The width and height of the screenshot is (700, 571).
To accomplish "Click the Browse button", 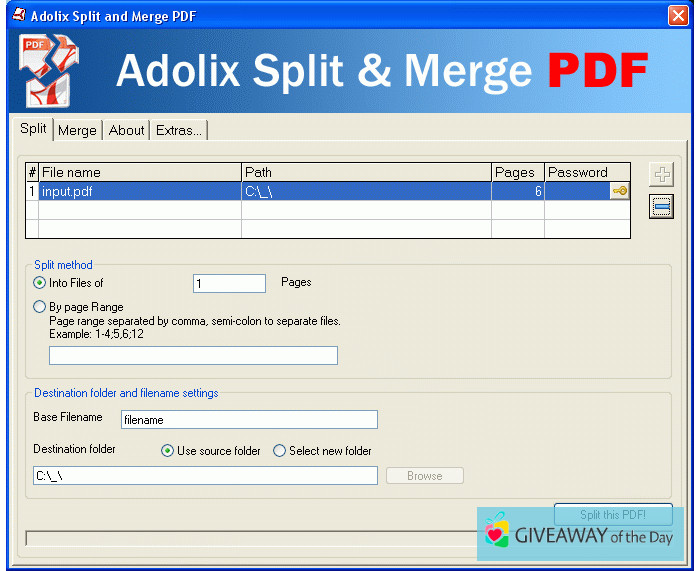I will pos(424,476).
